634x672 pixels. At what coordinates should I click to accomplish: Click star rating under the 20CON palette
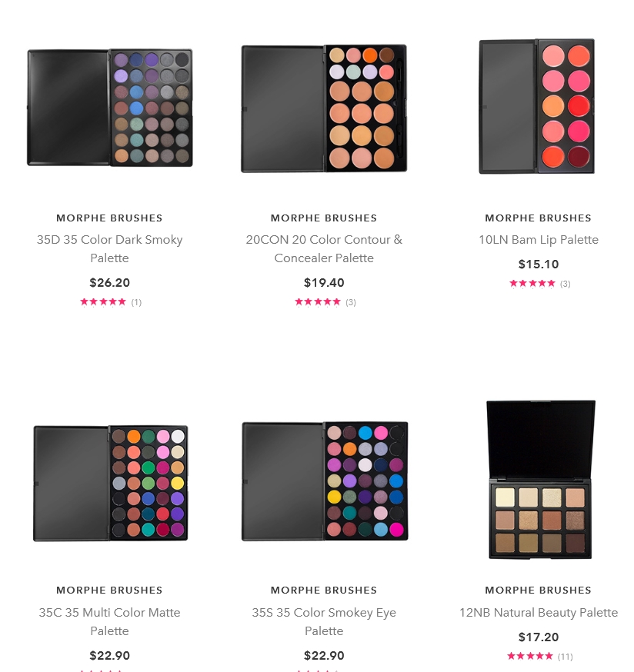pyautogui.click(x=318, y=302)
